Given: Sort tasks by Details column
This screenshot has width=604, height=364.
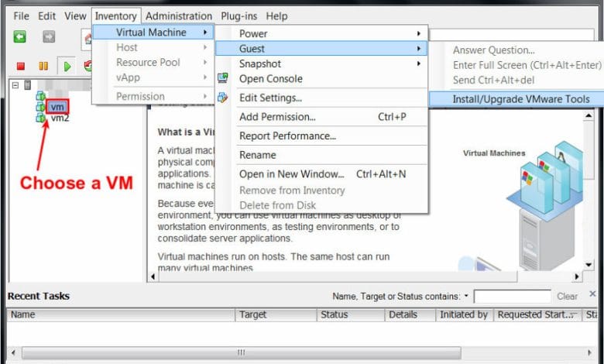Looking at the screenshot, I should (x=410, y=314).
